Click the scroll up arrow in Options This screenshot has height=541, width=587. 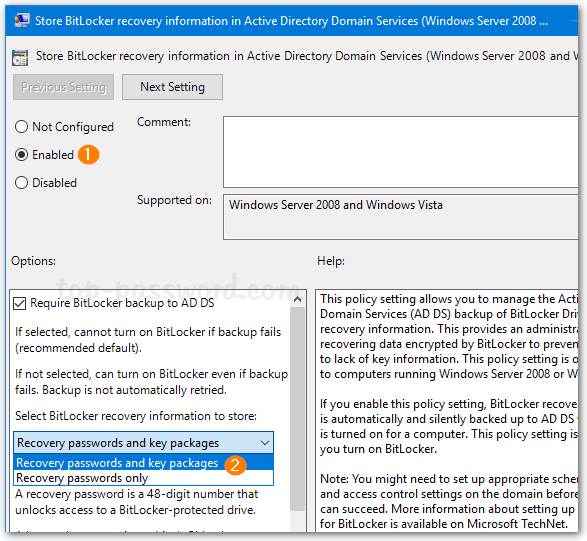coord(298,299)
